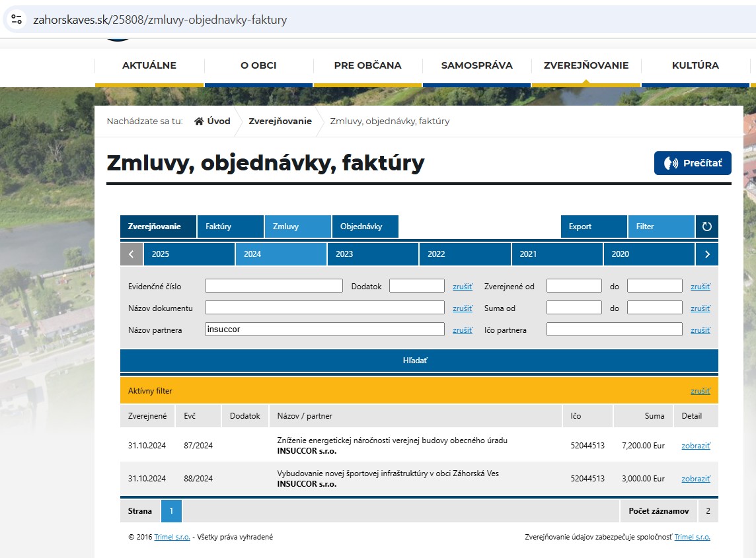Clear the active filter via zrušiť link

tap(700, 391)
